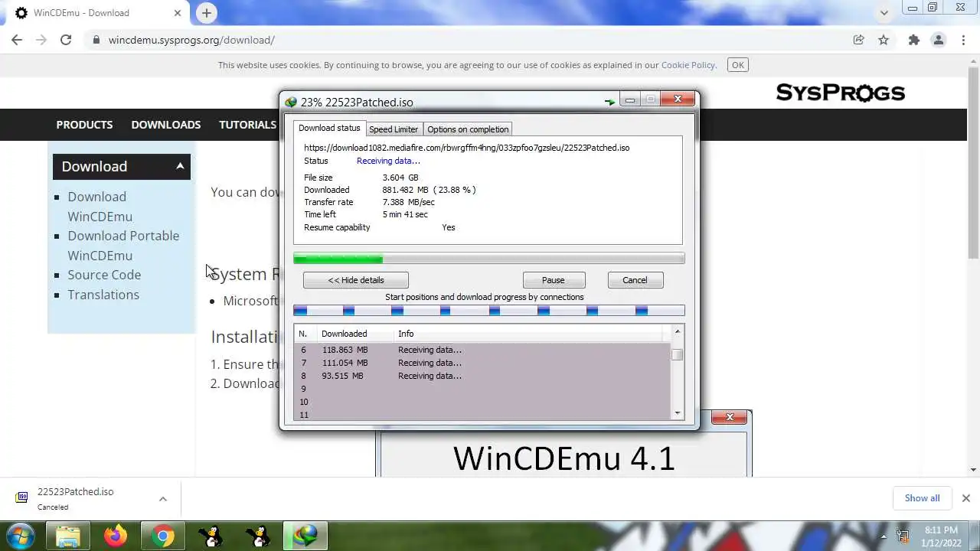This screenshot has width=980, height=551.
Task: Bookmark this page with star icon
Action: 884,40
